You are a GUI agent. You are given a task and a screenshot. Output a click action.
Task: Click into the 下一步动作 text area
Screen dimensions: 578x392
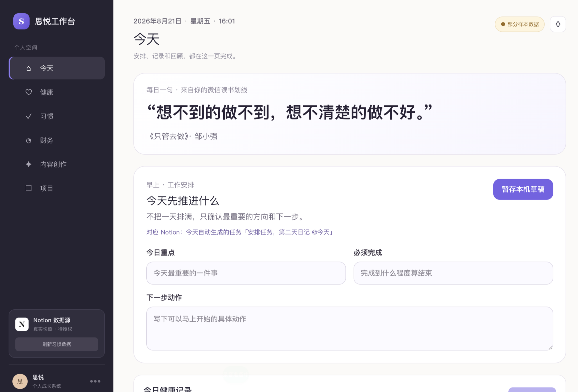pyautogui.click(x=350, y=328)
